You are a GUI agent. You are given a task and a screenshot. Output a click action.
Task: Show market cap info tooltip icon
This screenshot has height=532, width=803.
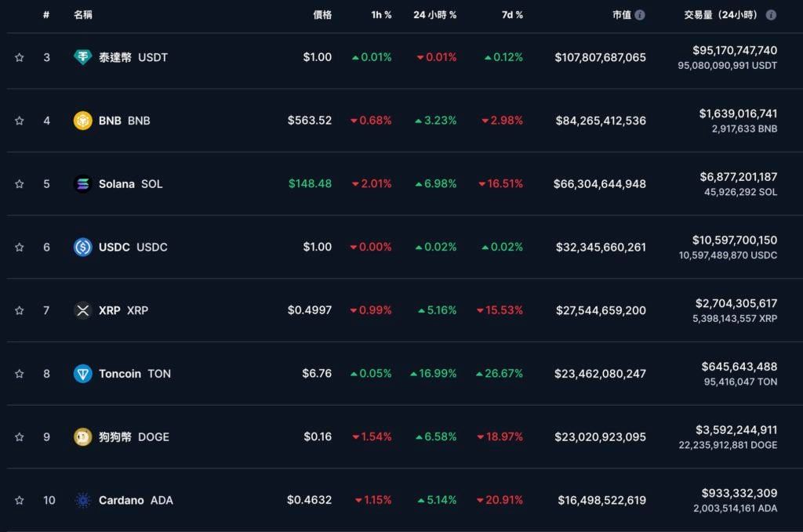pos(640,15)
